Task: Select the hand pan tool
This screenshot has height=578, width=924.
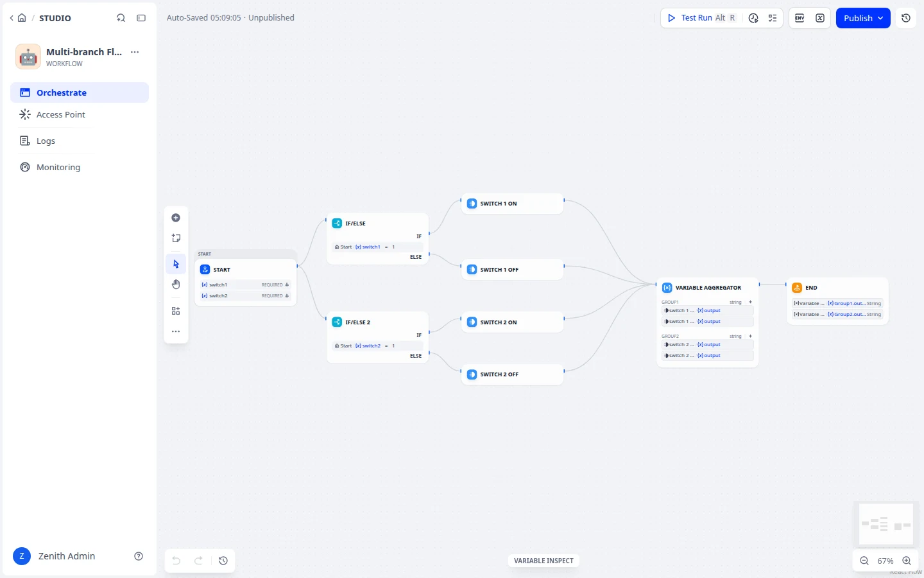Action: (176, 285)
